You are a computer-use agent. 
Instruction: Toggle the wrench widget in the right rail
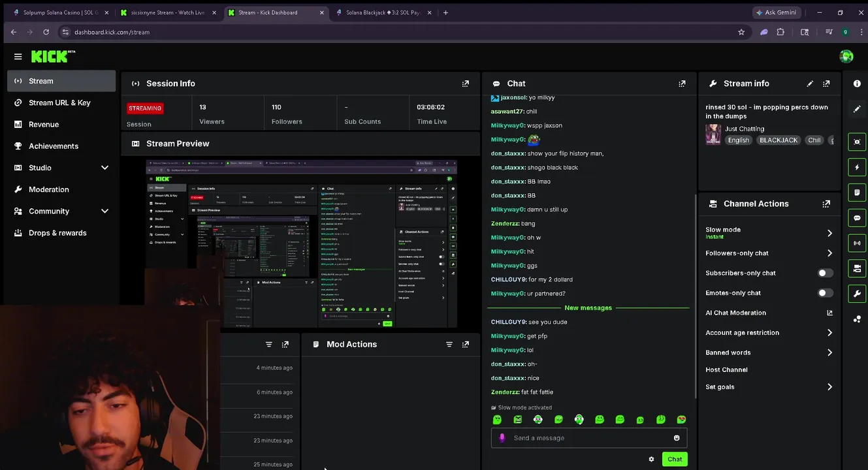(x=857, y=294)
